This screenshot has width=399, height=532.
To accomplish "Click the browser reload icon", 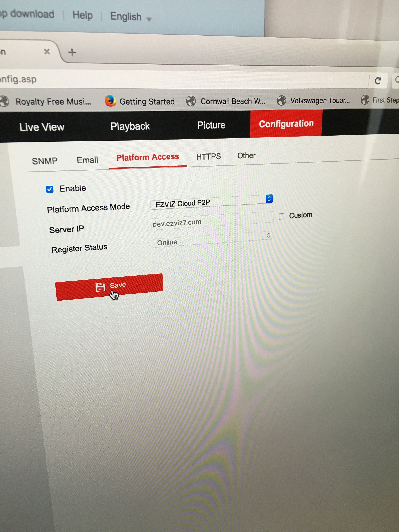I will (x=378, y=81).
